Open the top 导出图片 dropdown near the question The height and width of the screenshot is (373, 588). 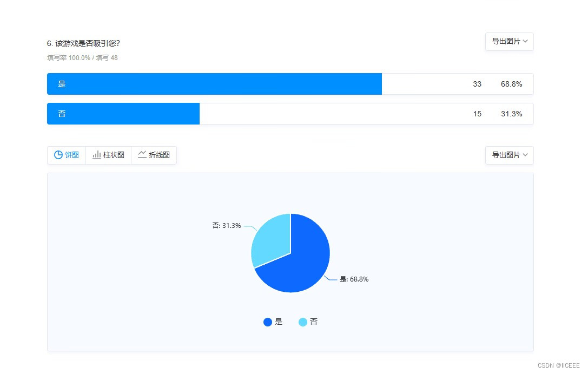tap(509, 42)
